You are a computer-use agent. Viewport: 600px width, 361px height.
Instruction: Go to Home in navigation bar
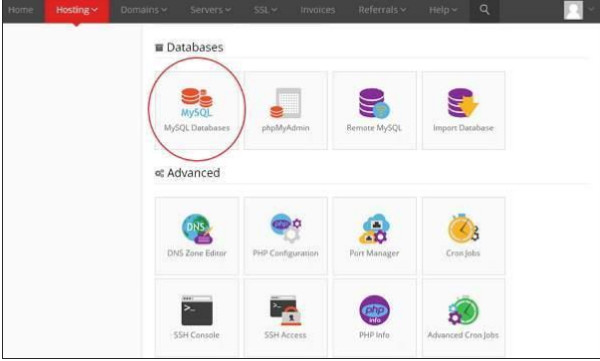point(21,10)
